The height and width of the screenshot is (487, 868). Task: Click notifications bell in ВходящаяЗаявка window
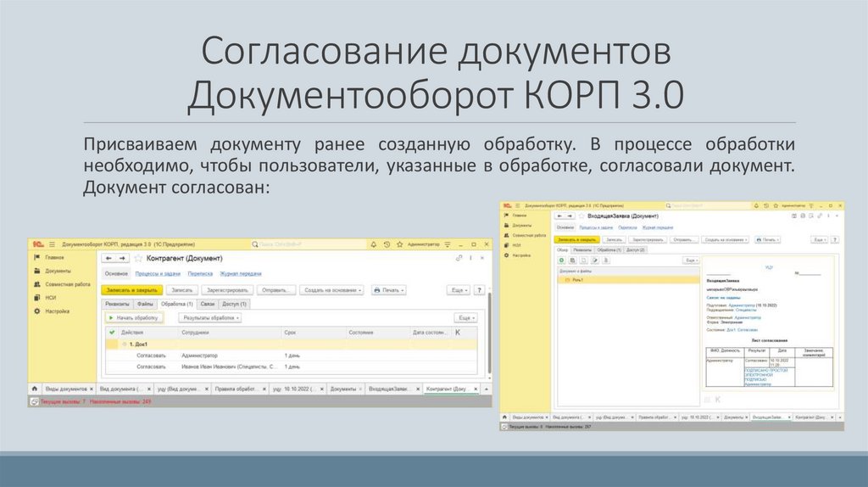[756, 205]
